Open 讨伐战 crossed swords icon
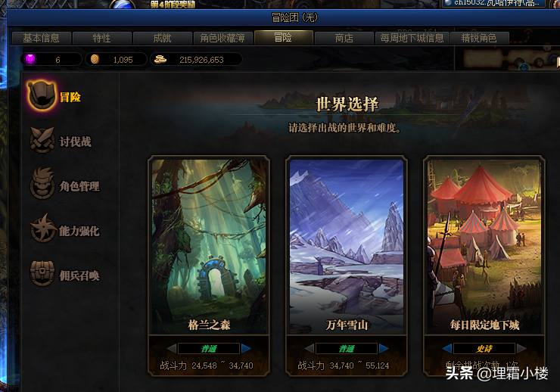 [x=42, y=140]
